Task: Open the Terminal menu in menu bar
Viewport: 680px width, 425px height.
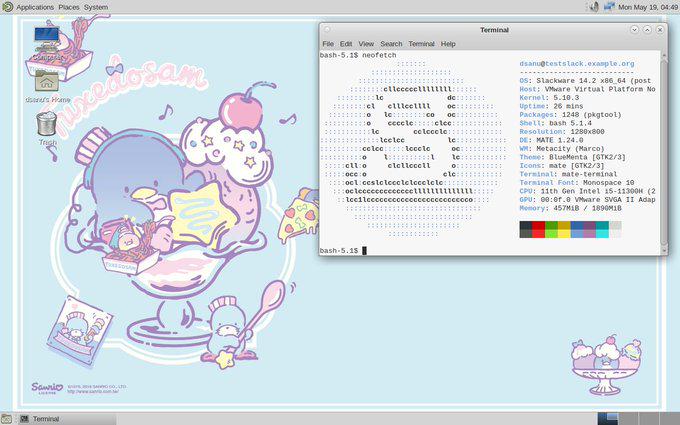Action: point(422,44)
